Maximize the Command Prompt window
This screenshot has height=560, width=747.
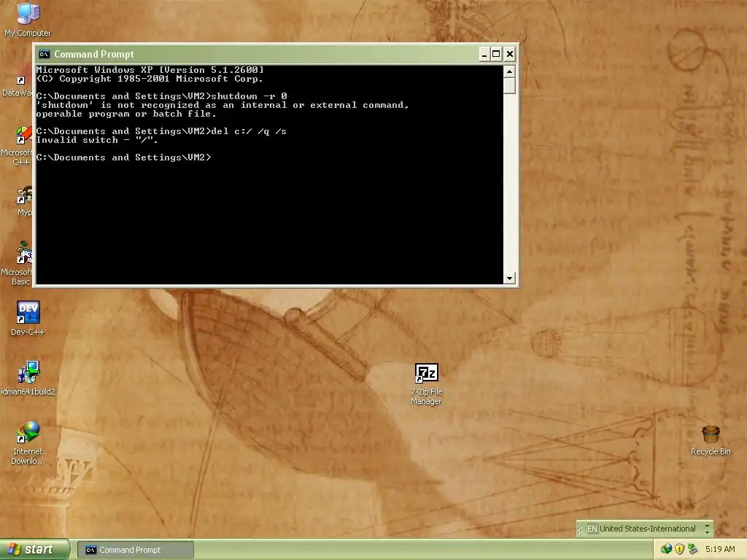coord(496,54)
